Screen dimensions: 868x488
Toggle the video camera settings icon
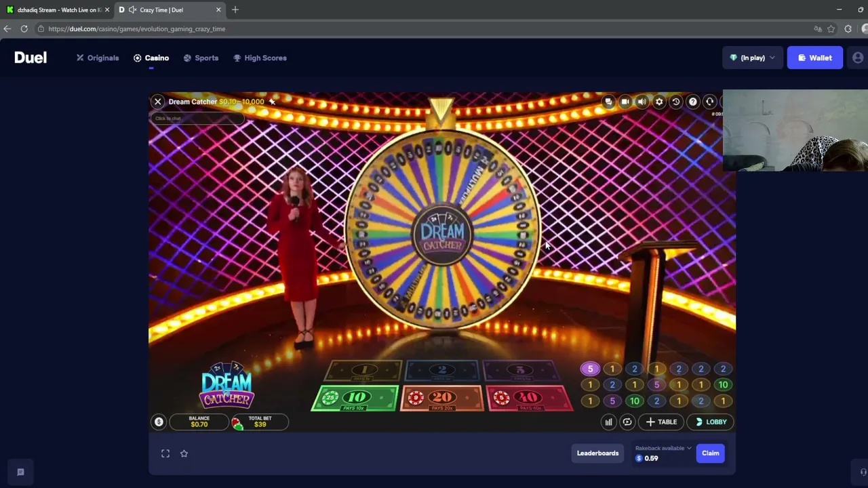(625, 102)
